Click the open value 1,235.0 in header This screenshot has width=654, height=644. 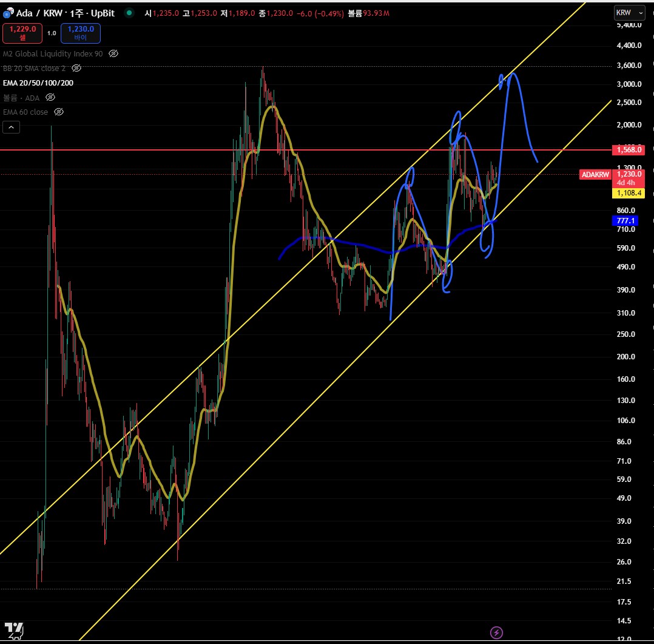click(166, 13)
